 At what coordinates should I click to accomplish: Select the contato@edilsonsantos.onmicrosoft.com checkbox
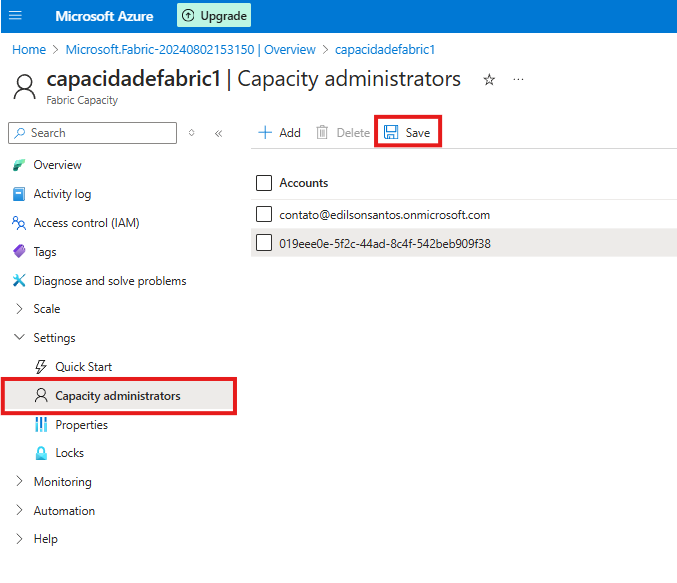click(x=264, y=214)
